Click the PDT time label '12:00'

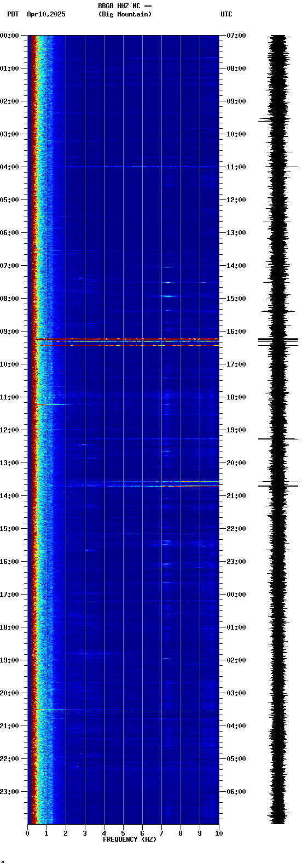[x=9, y=430]
